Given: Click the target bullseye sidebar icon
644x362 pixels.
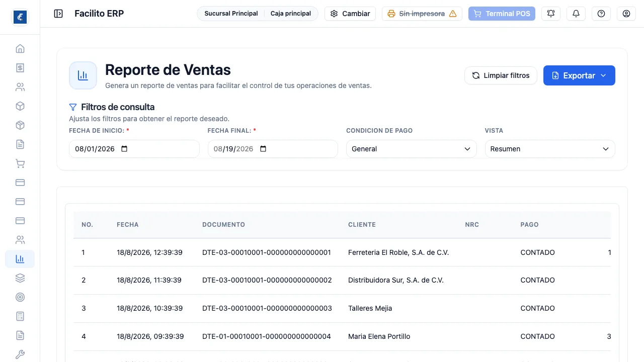Looking at the screenshot, I should (20, 297).
